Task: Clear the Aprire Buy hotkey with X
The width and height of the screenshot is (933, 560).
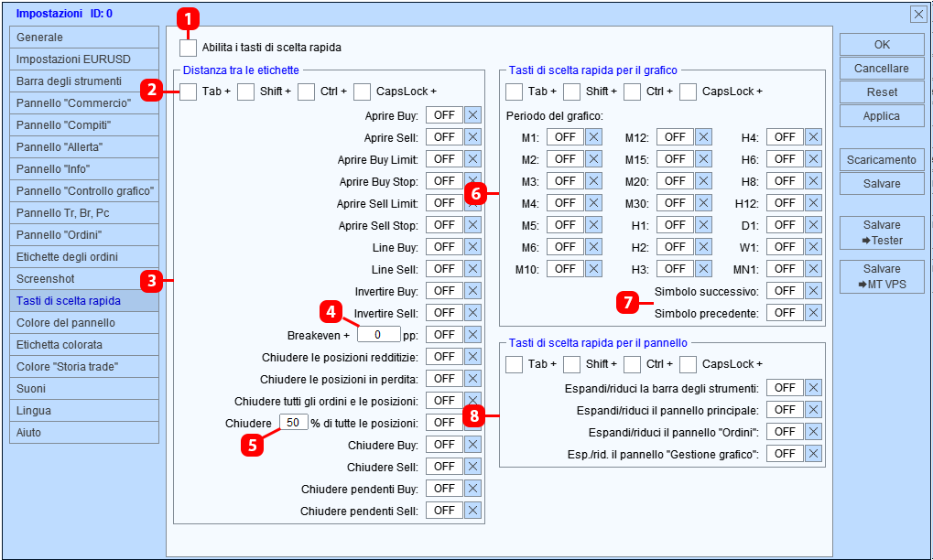Action: coord(473,115)
